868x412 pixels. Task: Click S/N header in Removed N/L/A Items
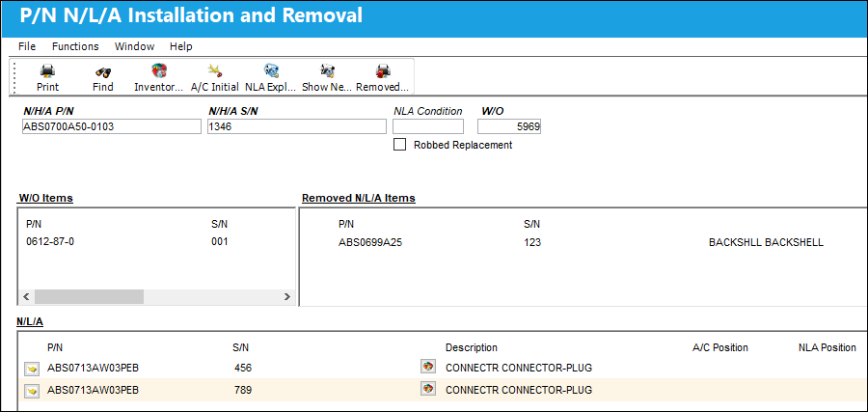[532, 224]
